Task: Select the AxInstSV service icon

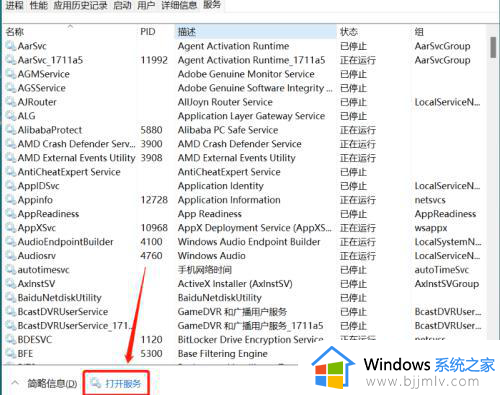Action: [11, 284]
